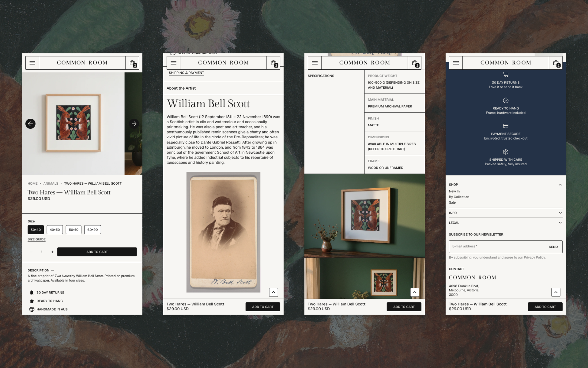This screenshot has height=368, width=588.
Task: Click the bell icon beside 30 Day Returns
Action: tap(32, 293)
